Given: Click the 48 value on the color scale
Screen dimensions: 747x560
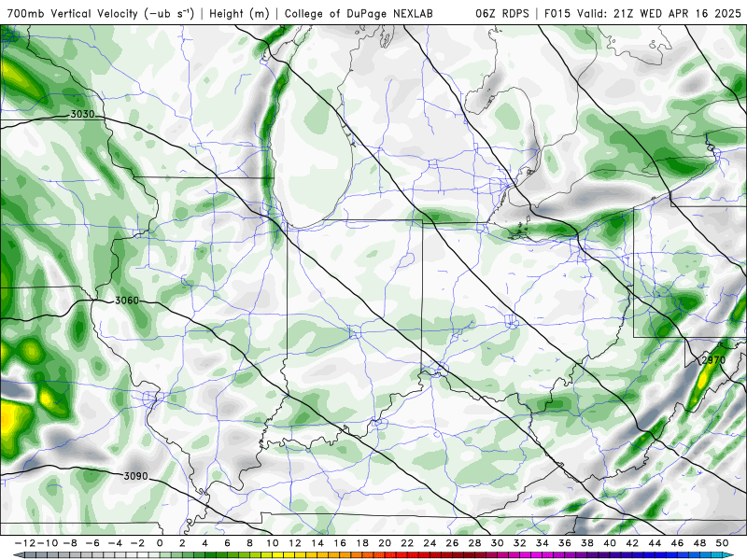Looking at the screenshot, I should coord(699,543).
